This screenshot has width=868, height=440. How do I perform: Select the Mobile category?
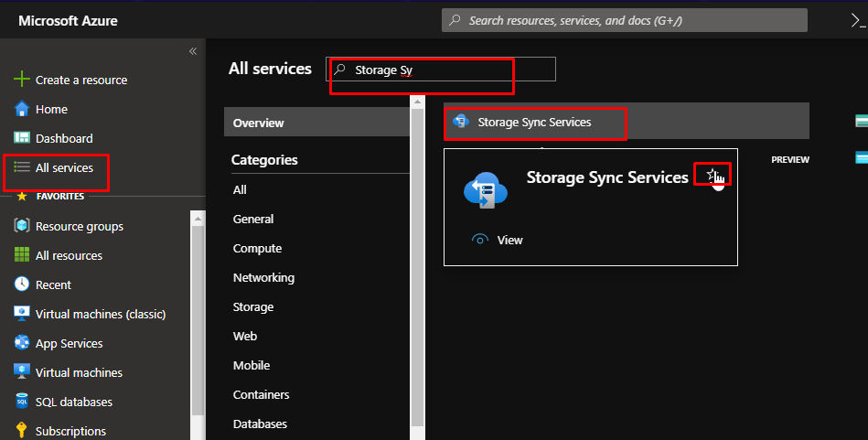pos(252,365)
